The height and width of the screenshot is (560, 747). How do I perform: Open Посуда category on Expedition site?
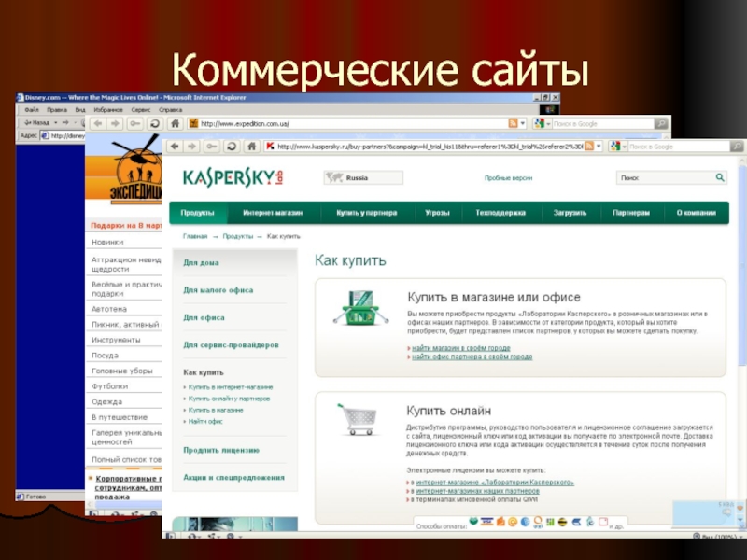(x=105, y=356)
